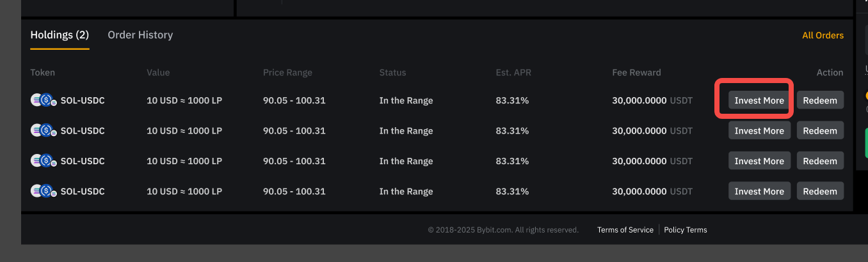Click Redeem in the first row

820,100
